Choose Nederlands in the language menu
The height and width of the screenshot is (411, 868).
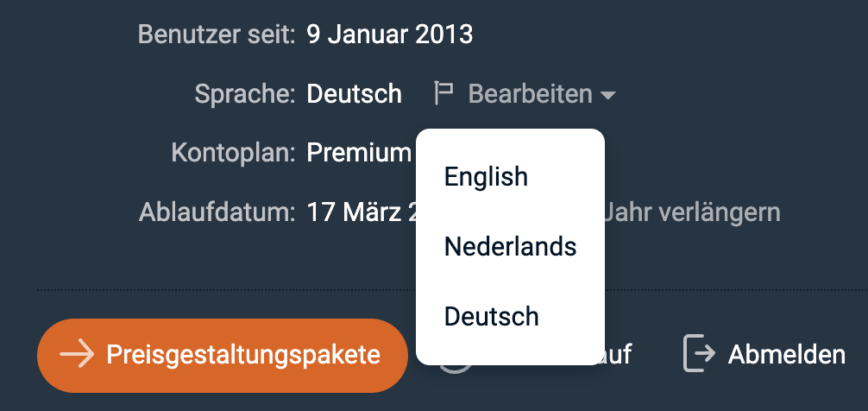point(510,247)
